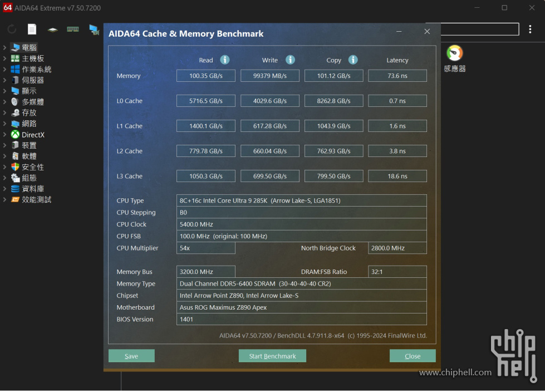
Task: Show info for the Write column
Action: click(x=290, y=60)
